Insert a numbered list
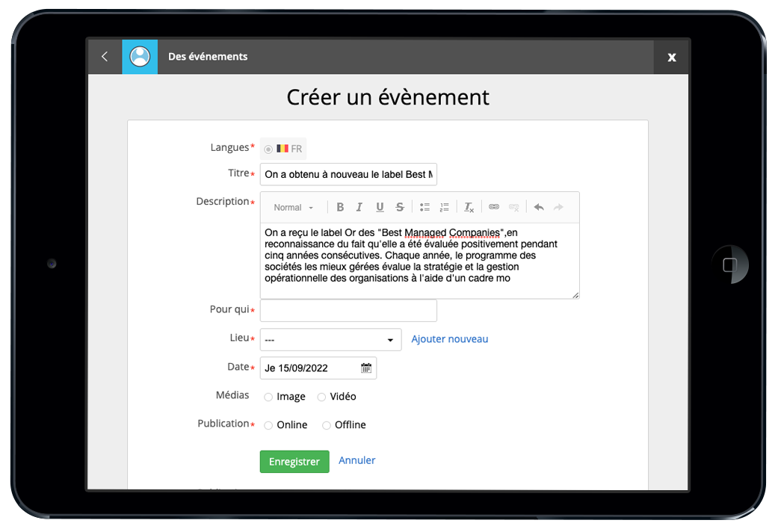 point(445,208)
